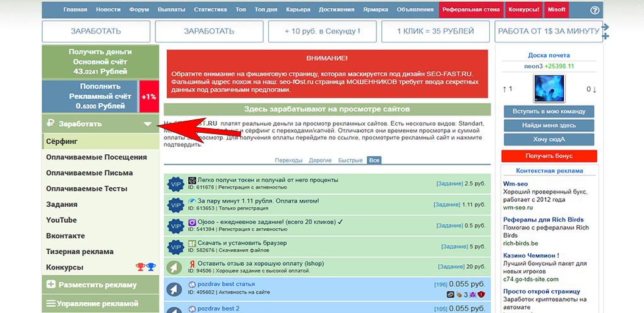Viewport: 644px width, 313px height.
Task: Click the down-vote arrow beside neon3 avatar
Action: (594, 89)
